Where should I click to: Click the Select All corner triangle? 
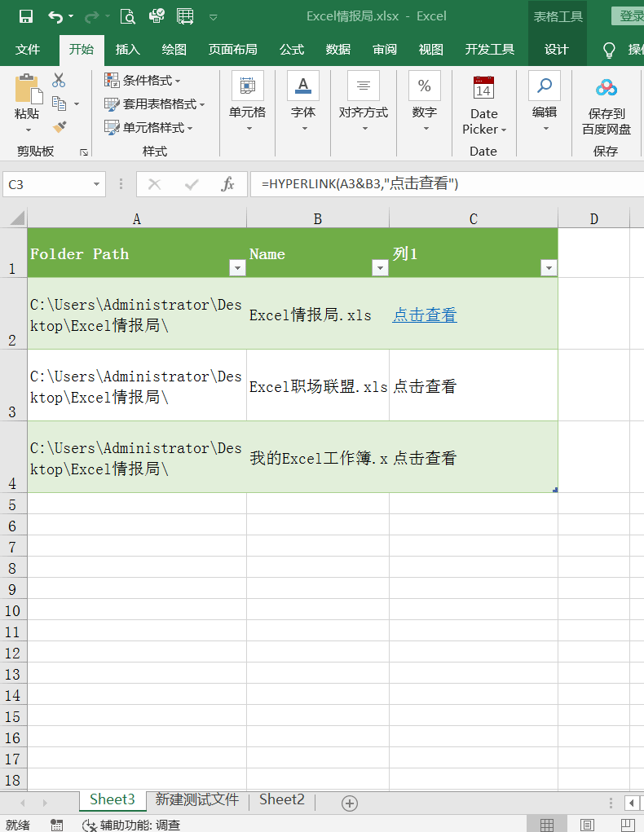[x=17, y=218]
